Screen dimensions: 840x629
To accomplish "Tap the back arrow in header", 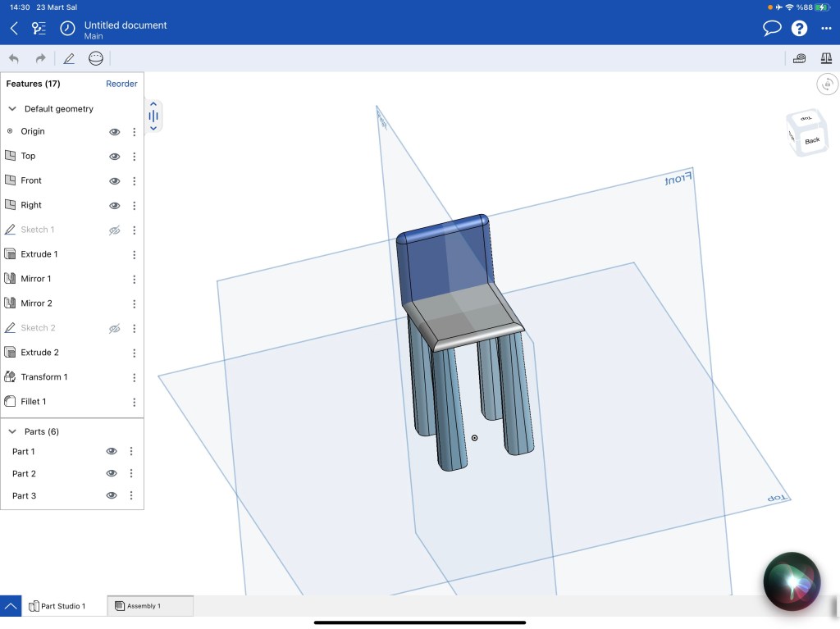I will tap(14, 29).
